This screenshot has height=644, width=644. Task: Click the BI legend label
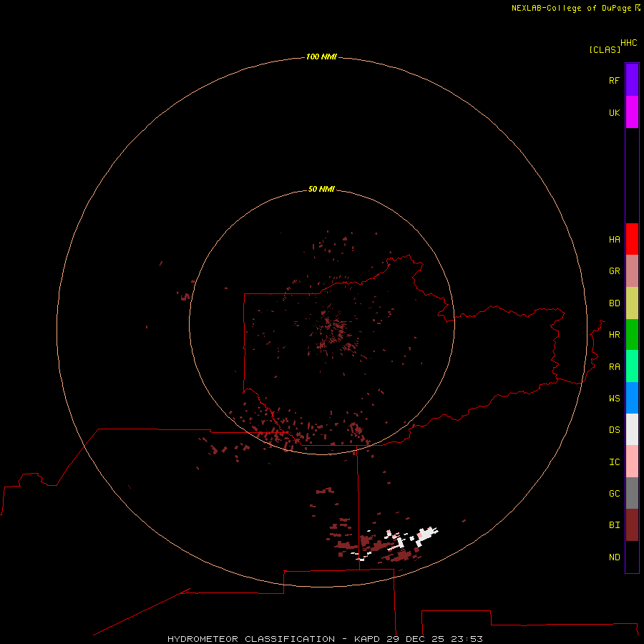615,525
